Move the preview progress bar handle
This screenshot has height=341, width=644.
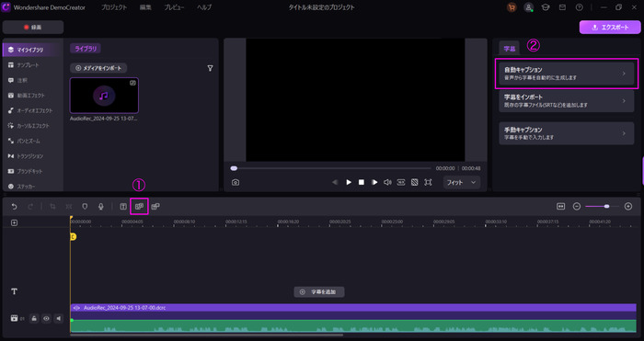[234, 168]
